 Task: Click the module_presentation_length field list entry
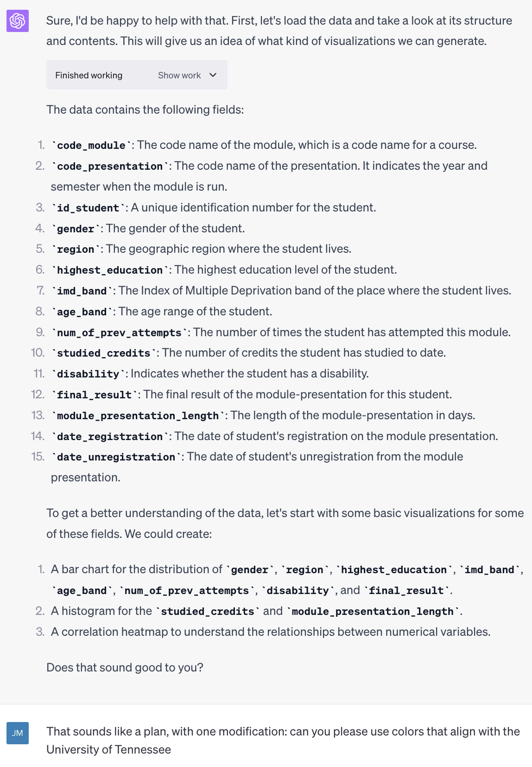(138, 415)
